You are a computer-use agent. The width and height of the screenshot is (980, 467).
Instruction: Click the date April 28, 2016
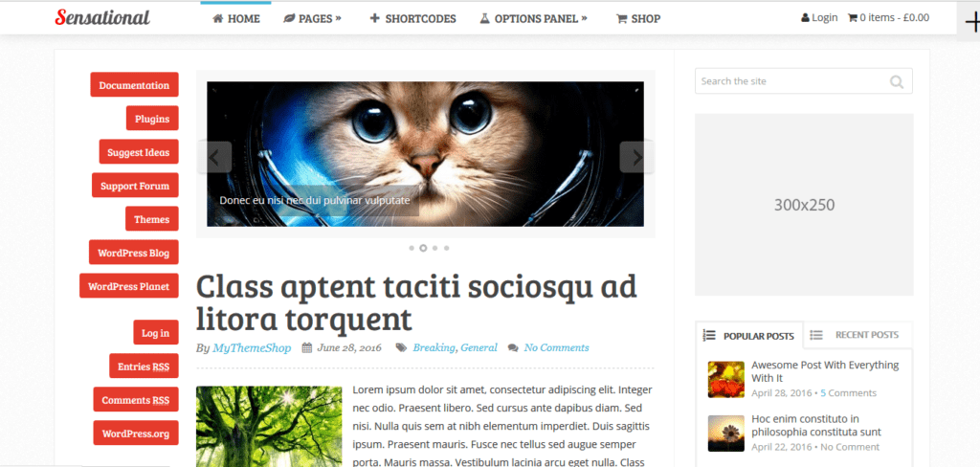click(x=781, y=393)
